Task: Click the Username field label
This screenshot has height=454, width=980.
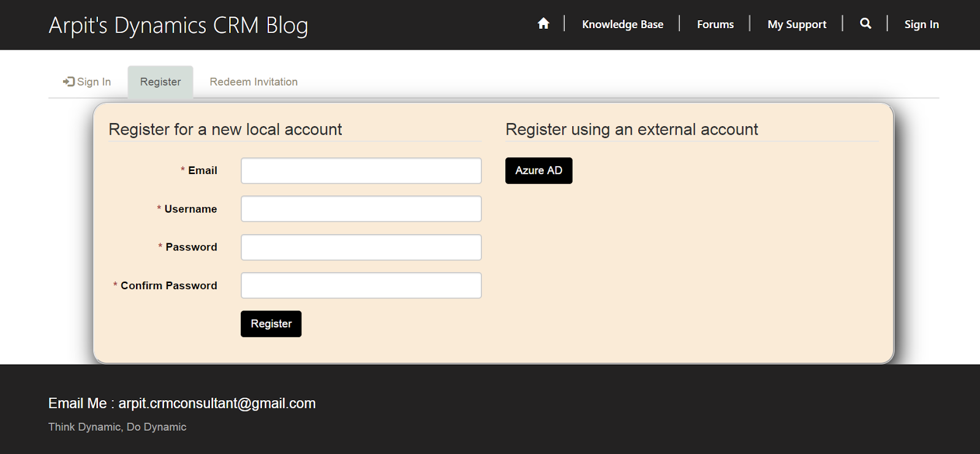Action: pos(190,209)
